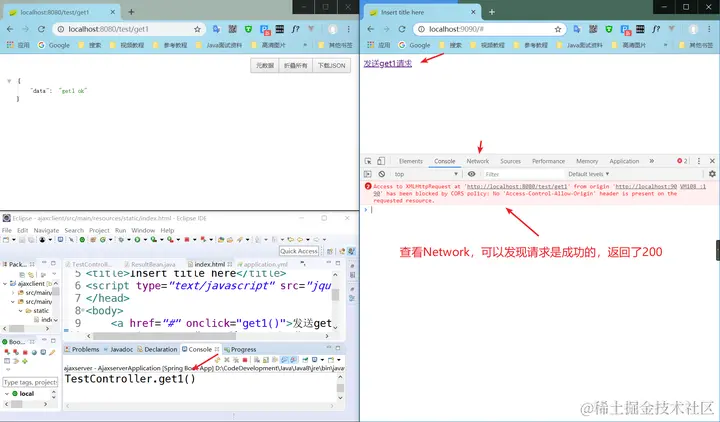Select the Performance tab in DevTools
The height and width of the screenshot is (422, 720).
pyautogui.click(x=548, y=161)
